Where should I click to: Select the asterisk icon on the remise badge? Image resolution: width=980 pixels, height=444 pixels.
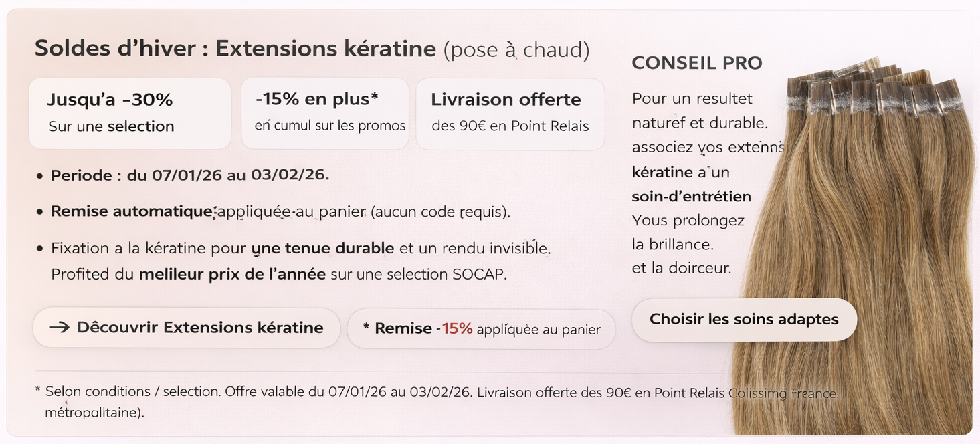pyautogui.click(x=366, y=328)
